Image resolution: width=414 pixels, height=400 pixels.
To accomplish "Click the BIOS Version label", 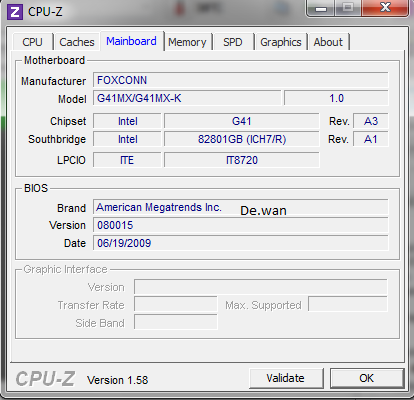I will tap(67, 225).
